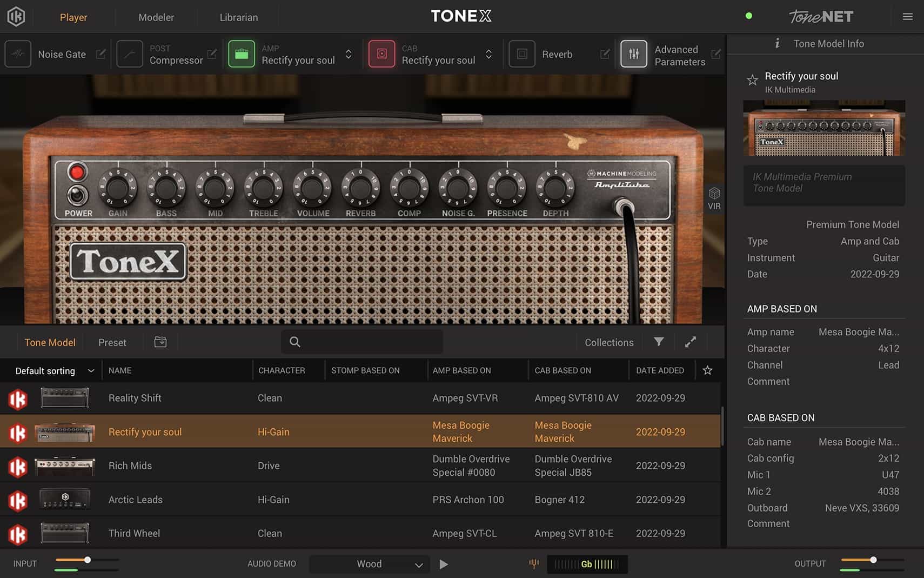Switch to the Player tab
Image resolution: width=924 pixels, height=578 pixels.
click(73, 17)
